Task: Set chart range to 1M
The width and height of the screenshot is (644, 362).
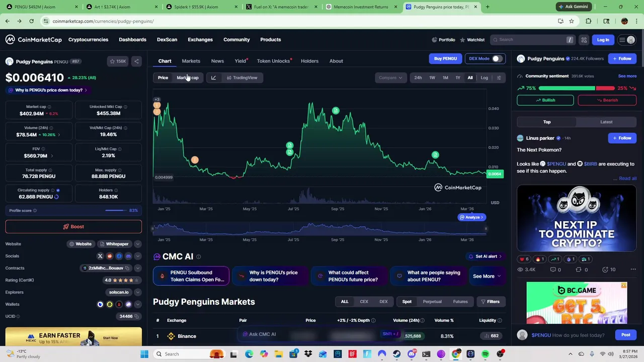Action: (445, 77)
